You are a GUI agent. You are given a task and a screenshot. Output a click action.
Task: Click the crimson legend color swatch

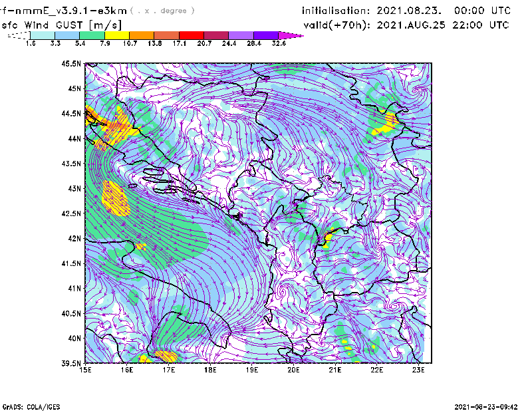click(x=216, y=35)
